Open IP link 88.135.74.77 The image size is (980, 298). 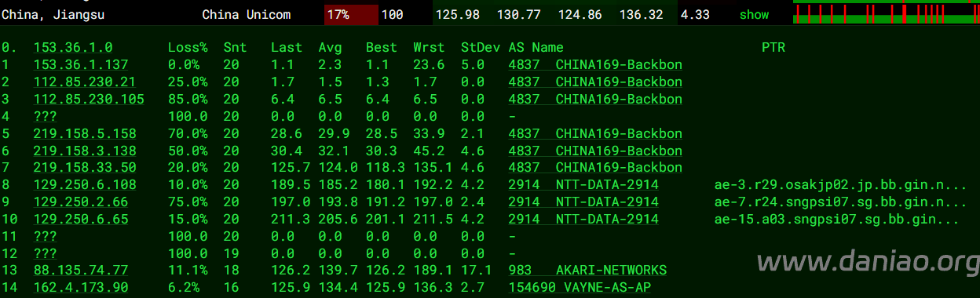click(80, 271)
